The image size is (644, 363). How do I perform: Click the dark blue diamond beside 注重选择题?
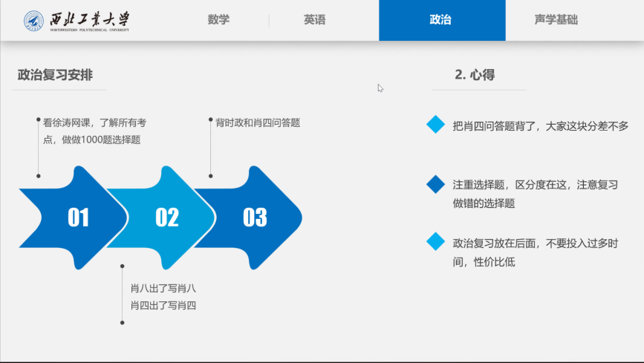pos(435,184)
